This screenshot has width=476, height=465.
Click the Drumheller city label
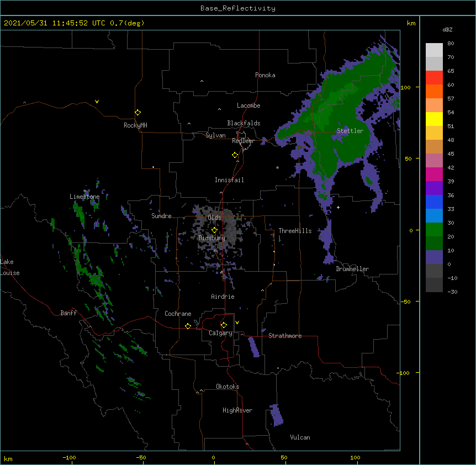(352, 269)
